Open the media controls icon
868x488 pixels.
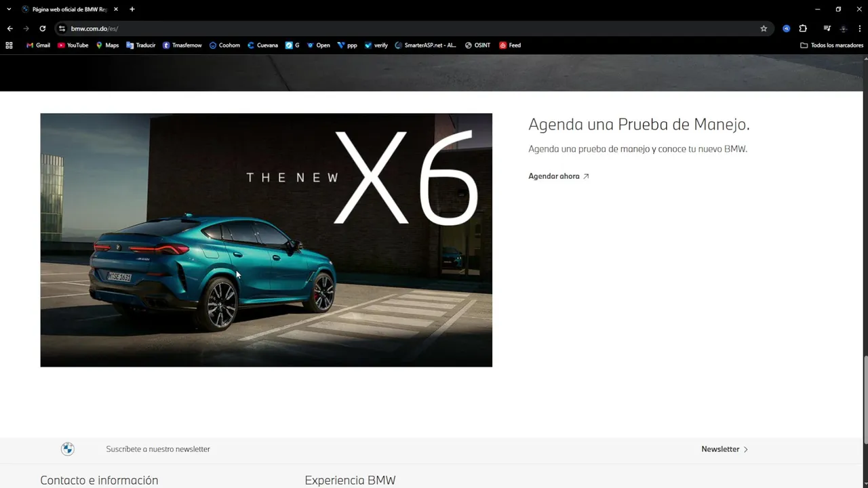pos(827,28)
